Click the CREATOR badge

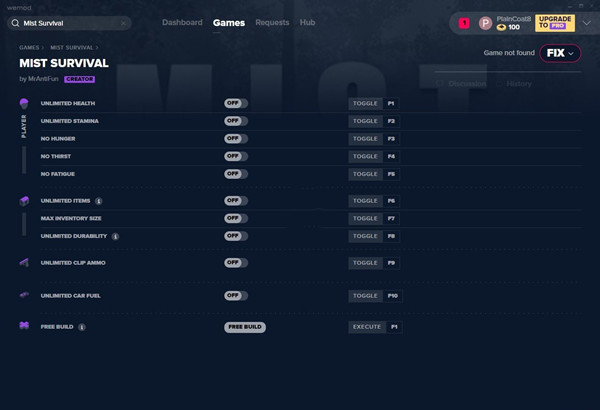tap(79, 79)
